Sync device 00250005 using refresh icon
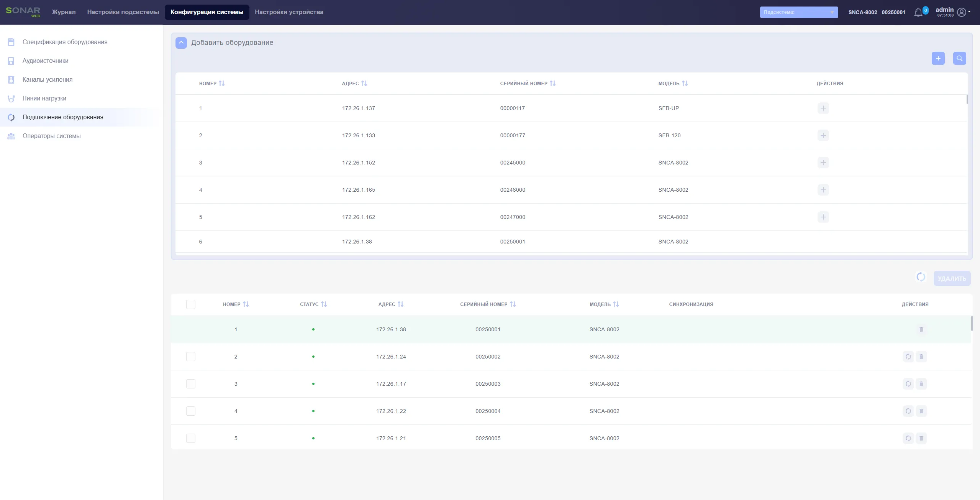This screenshot has width=980, height=500. coord(908,438)
